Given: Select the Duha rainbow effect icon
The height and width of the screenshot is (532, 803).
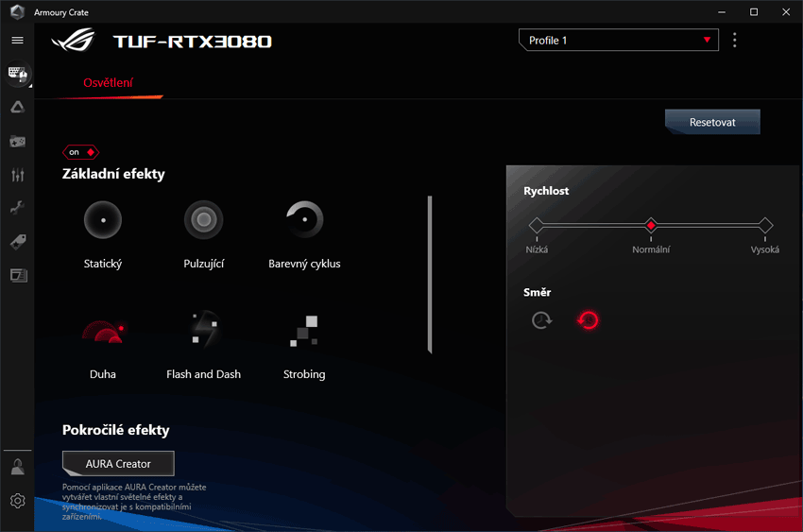Looking at the screenshot, I should (x=103, y=332).
